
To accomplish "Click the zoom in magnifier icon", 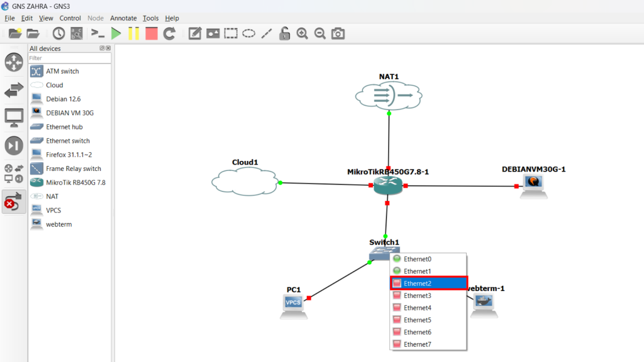I will coord(303,34).
